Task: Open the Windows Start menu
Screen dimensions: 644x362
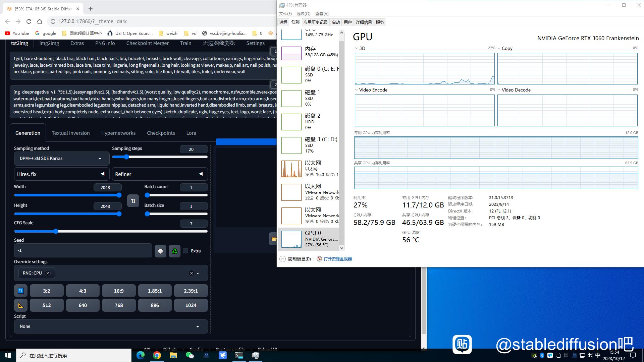Action: click(x=8, y=355)
